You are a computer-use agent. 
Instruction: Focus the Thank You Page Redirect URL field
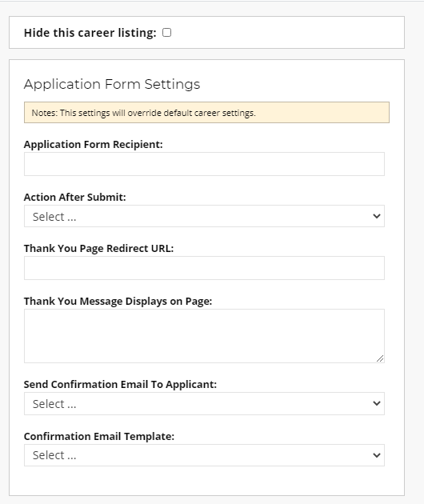204,268
